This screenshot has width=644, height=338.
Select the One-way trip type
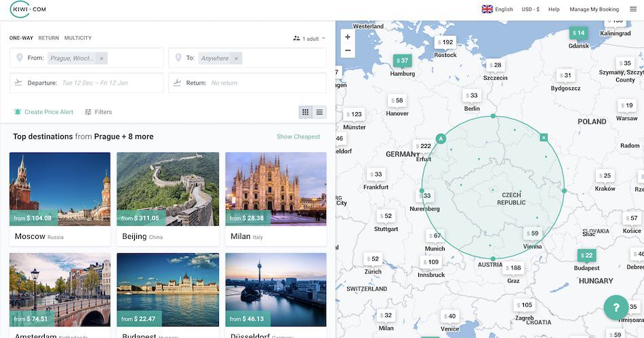click(x=21, y=38)
